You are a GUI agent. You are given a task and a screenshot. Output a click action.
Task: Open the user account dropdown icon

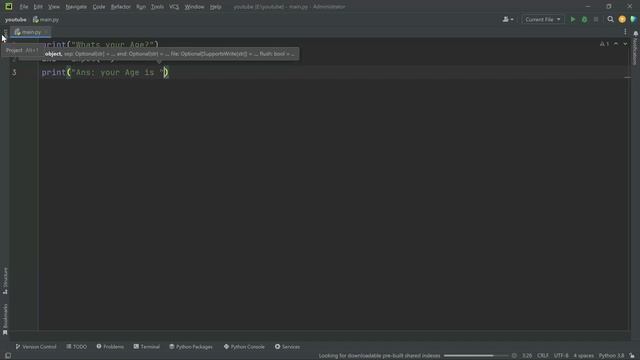(508, 19)
